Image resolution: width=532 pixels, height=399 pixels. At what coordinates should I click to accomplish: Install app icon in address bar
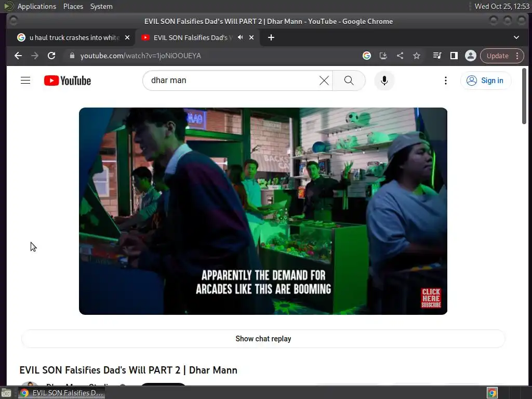(x=383, y=56)
